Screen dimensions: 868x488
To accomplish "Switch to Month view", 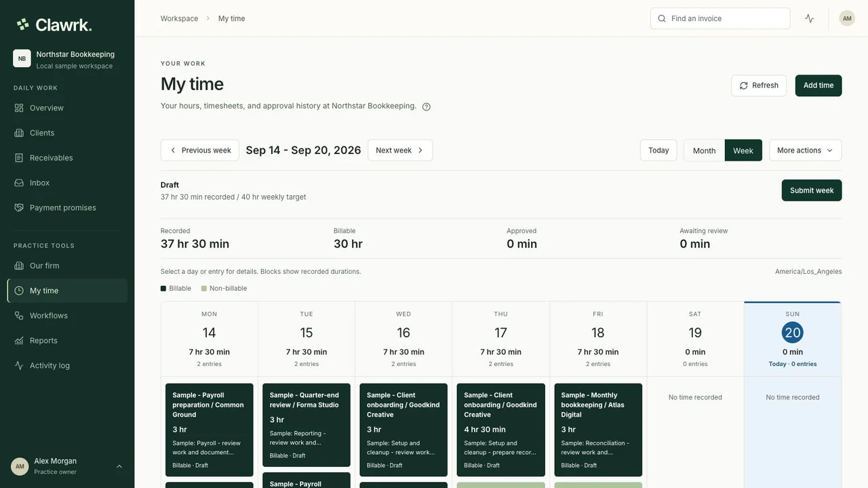I will [704, 150].
